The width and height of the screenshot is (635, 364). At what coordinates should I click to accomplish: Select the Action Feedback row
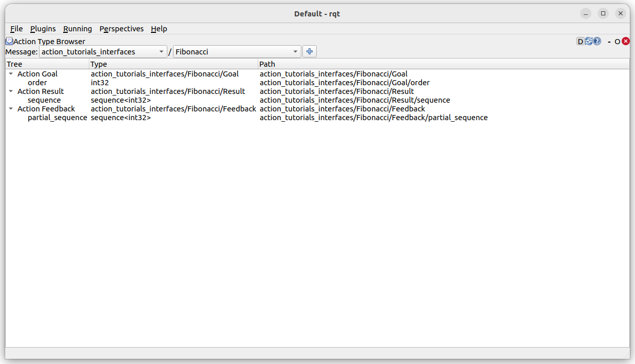click(317, 109)
